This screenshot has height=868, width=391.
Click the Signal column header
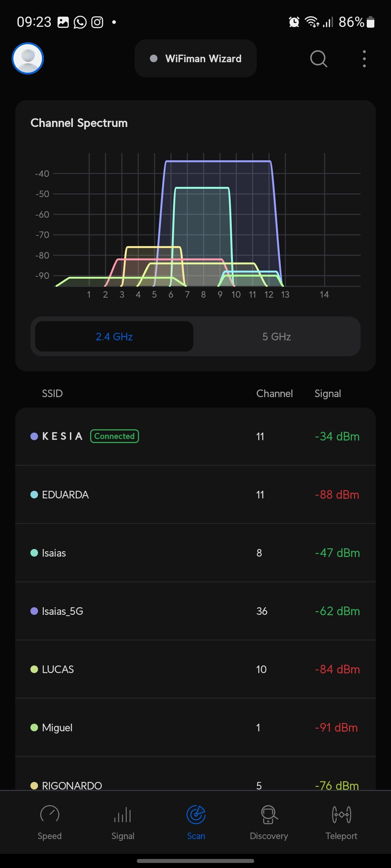pyautogui.click(x=328, y=393)
